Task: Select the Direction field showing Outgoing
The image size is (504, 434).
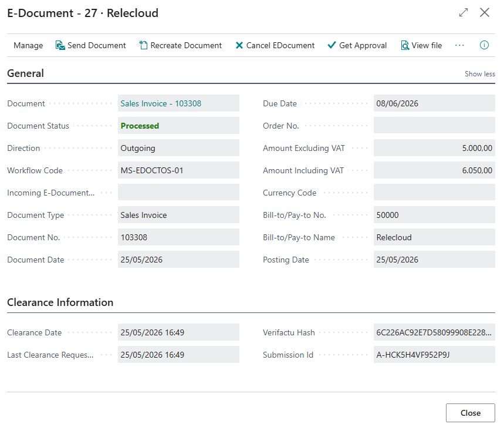Action: pos(178,147)
